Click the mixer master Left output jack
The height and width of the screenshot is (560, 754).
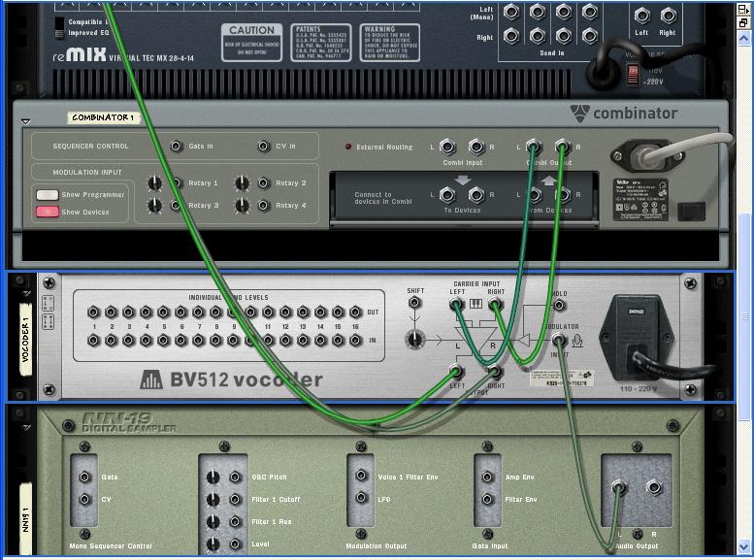coord(641,16)
